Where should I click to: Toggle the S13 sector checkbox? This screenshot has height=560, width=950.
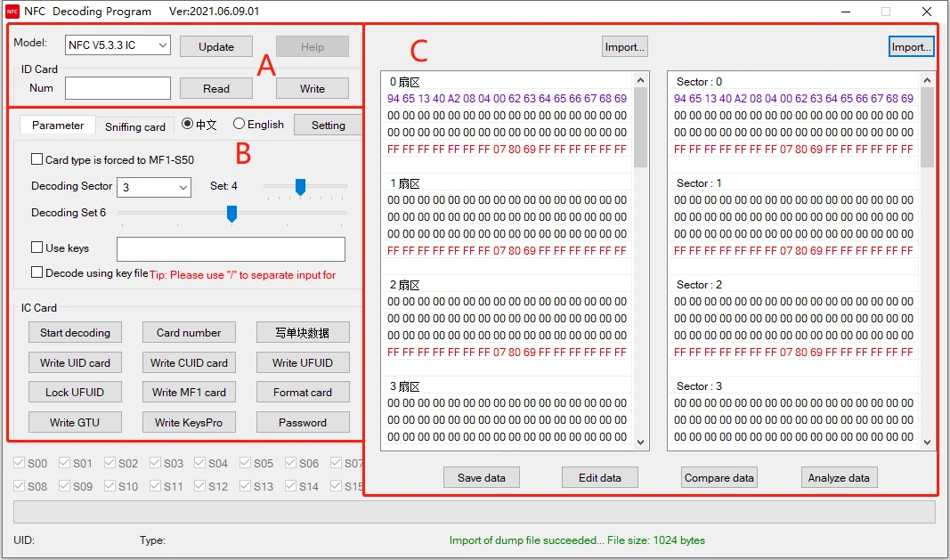pyautogui.click(x=246, y=486)
